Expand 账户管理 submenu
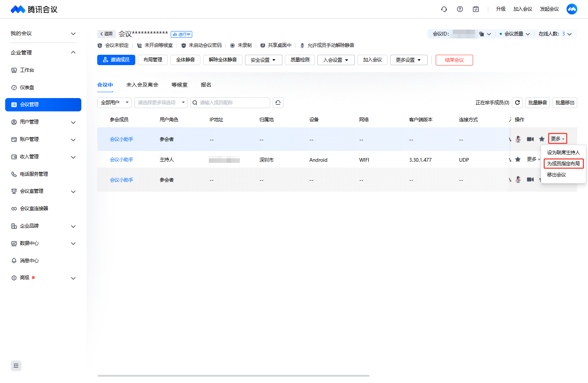588x383 pixels. coord(73,140)
